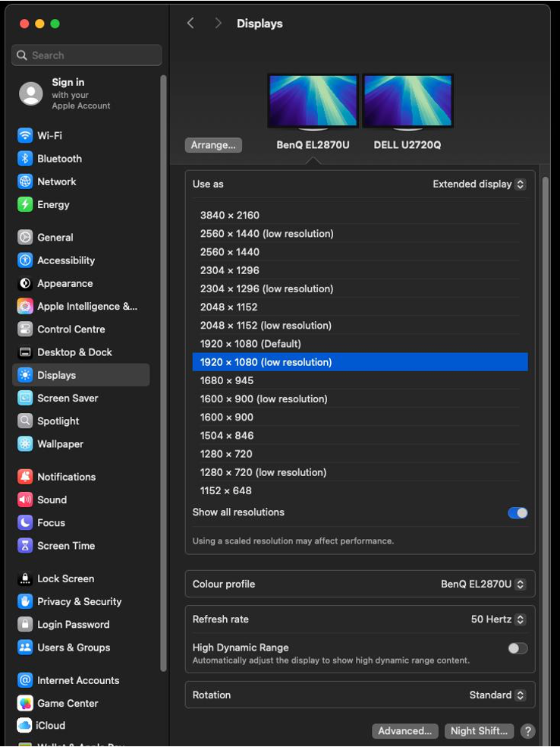Choose the 1920 × 1080 (Default) resolution
The image size is (560, 747).
[x=250, y=344]
